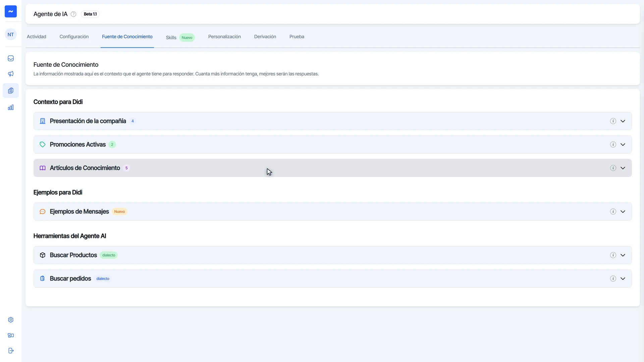Click the dialecto badge on Buscar Productos

click(x=109, y=255)
